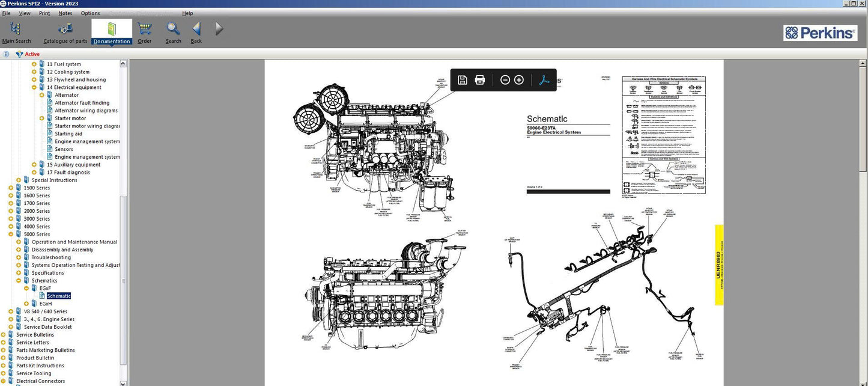Zoom in with the plus icon
This screenshot has height=386, width=868.
[518, 79]
